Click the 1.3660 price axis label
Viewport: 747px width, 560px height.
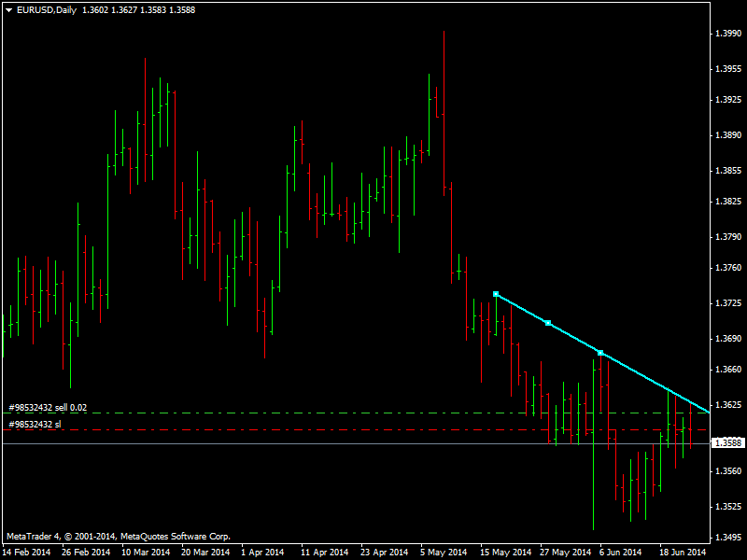coord(728,370)
